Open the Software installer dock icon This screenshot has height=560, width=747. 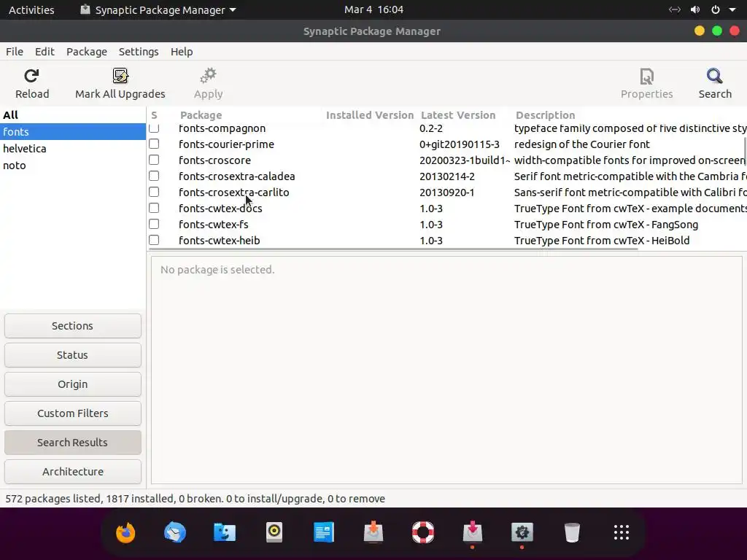[373, 532]
